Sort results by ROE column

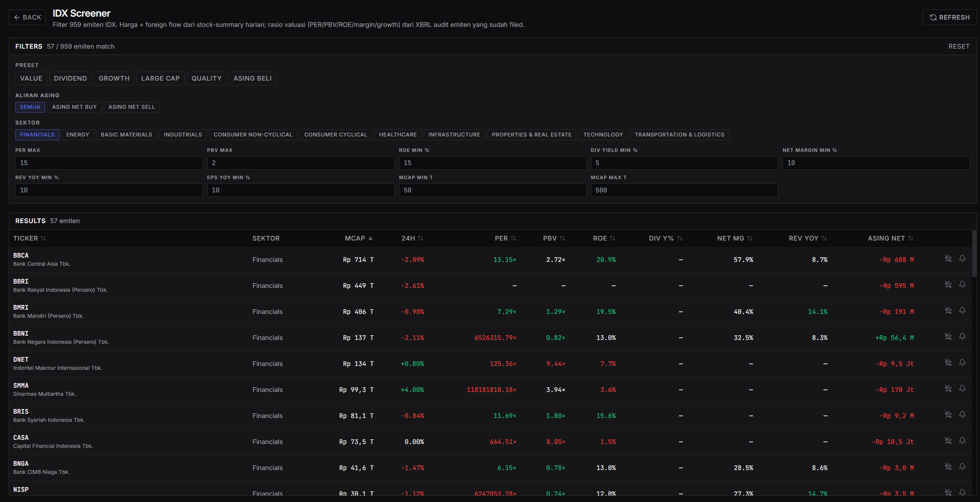click(x=604, y=238)
